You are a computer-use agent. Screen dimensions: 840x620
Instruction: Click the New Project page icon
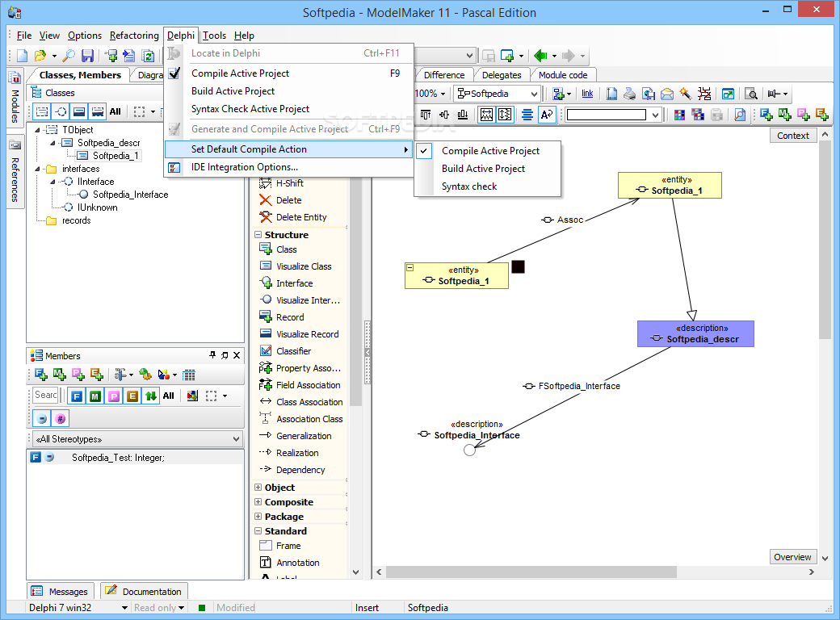pyautogui.click(x=23, y=55)
